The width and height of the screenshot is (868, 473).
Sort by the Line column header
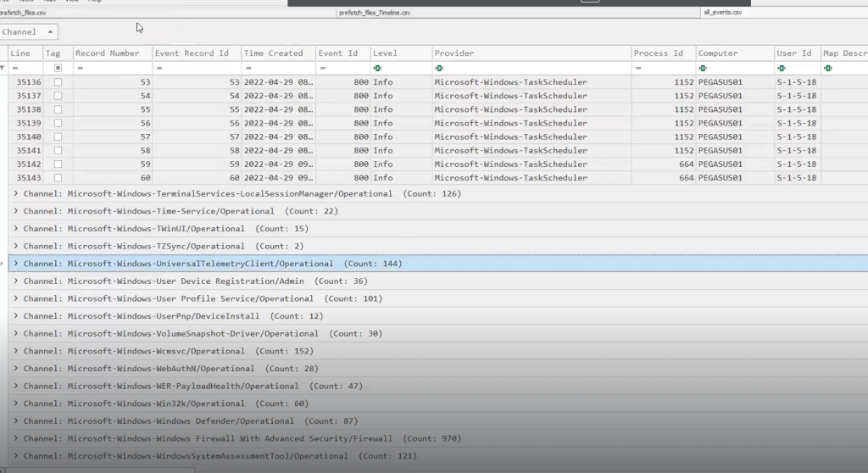coord(25,53)
